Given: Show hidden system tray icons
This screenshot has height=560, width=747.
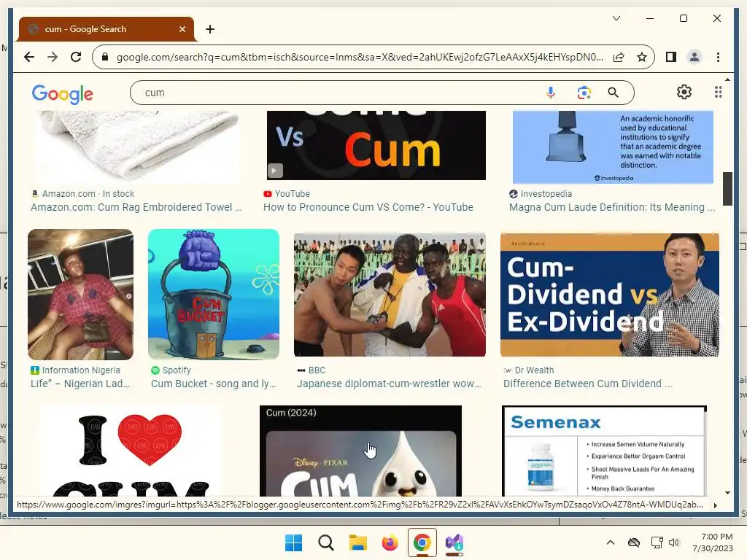Looking at the screenshot, I should pyautogui.click(x=611, y=542).
